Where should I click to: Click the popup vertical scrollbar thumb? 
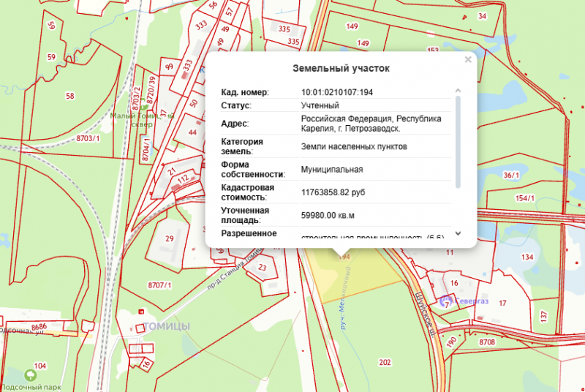pyautogui.click(x=458, y=139)
